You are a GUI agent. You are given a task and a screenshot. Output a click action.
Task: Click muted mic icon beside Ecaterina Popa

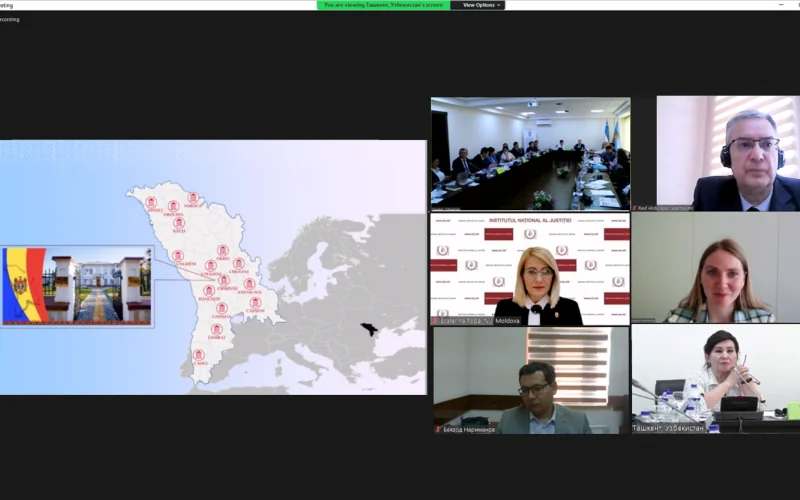point(437,321)
